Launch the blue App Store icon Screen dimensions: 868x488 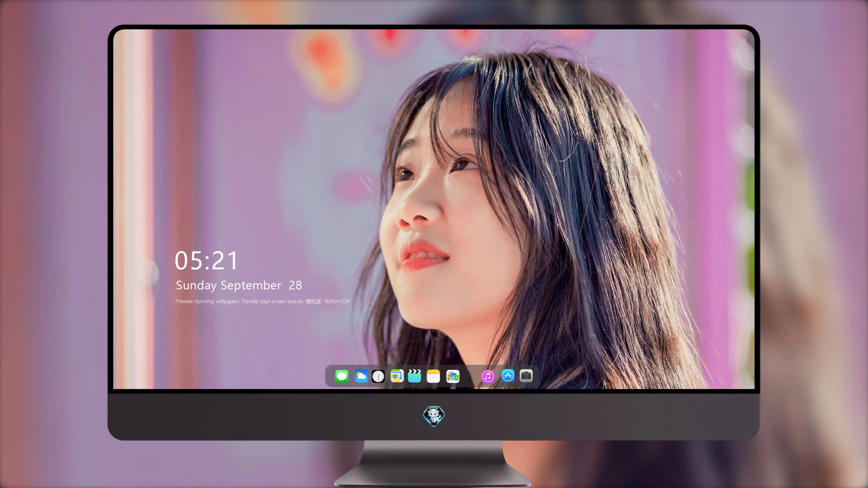click(x=508, y=375)
